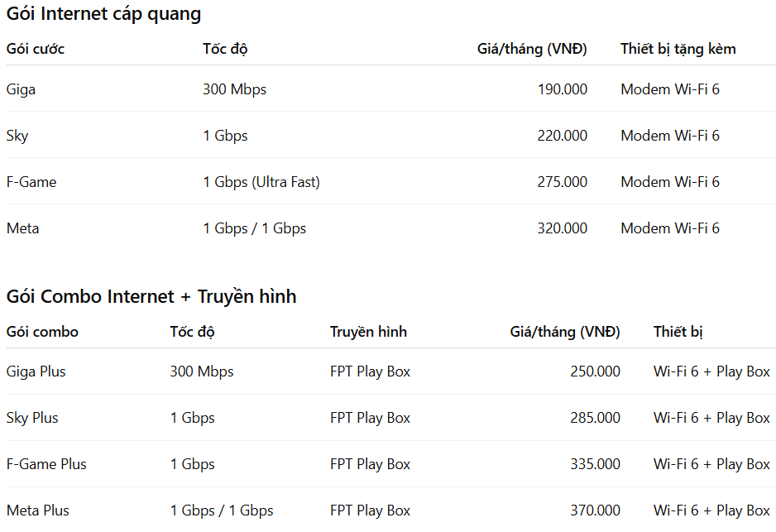
Task: Select the F-Game package name
Action: pyautogui.click(x=31, y=182)
